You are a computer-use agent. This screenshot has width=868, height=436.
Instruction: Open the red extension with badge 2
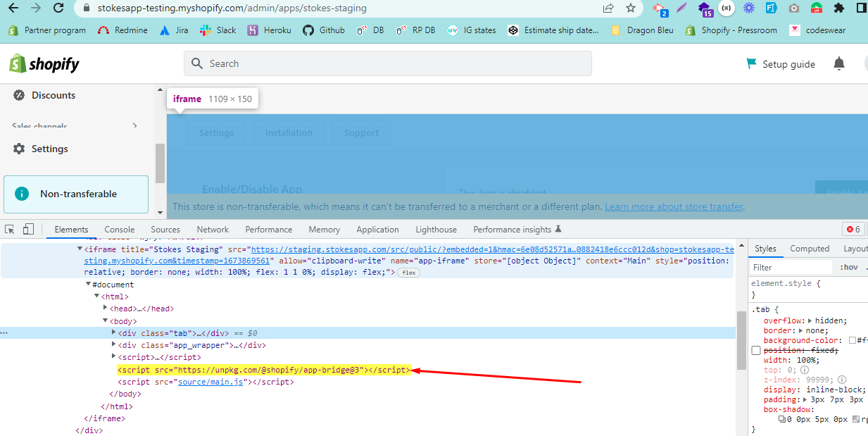pyautogui.click(x=660, y=8)
